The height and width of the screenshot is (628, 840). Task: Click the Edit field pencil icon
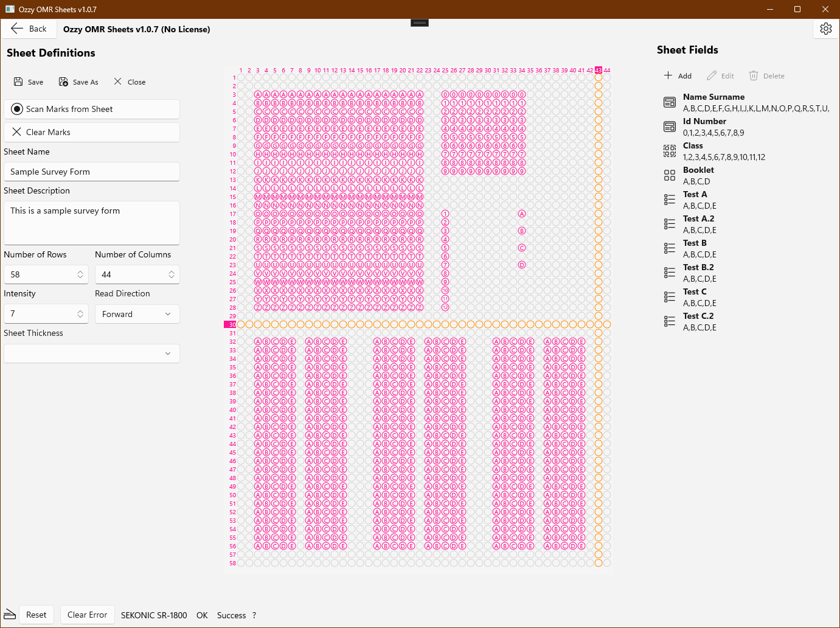pos(712,75)
